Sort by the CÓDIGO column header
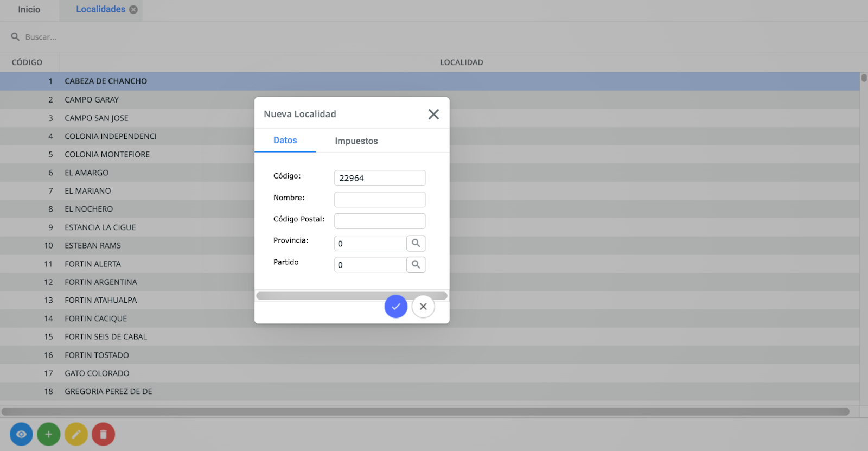Screen dimensions: 868x451 [27, 62]
